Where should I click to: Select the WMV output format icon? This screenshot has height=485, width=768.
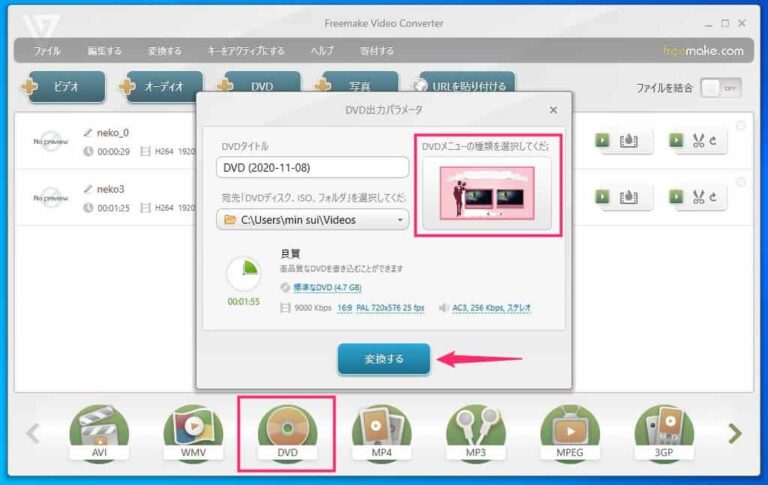click(x=193, y=432)
